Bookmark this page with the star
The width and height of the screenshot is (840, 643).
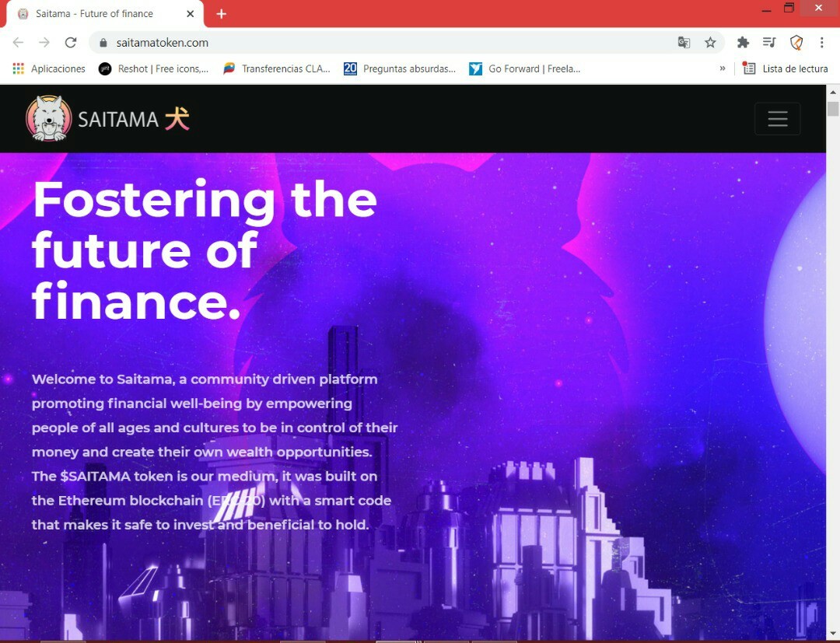(710, 42)
